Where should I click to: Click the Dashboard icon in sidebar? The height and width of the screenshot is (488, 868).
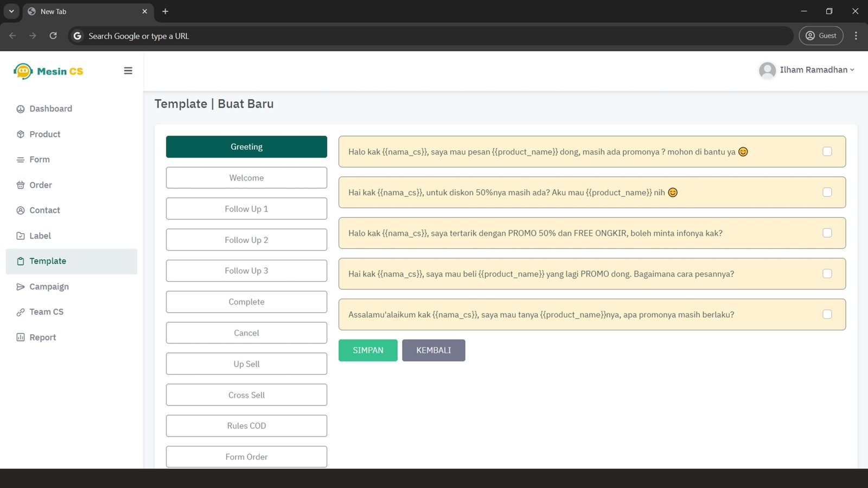click(21, 109)
